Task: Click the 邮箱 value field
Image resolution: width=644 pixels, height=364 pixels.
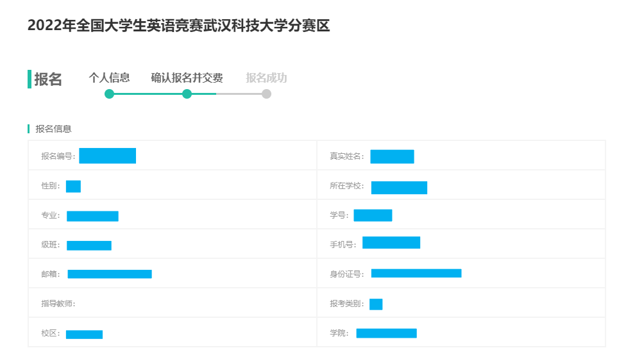Action: coord(110,274)
